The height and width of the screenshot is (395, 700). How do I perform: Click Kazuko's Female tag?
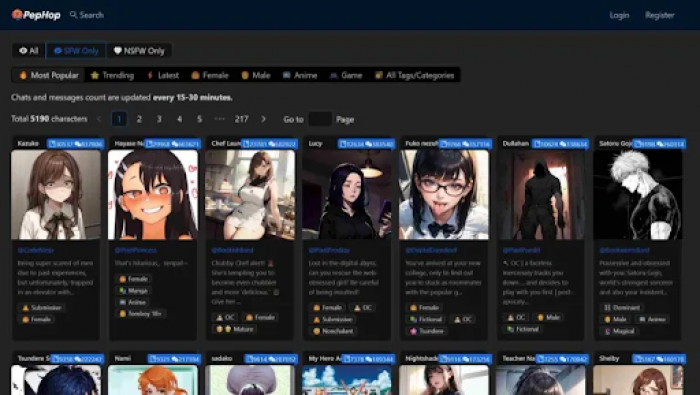click(x=37, y=319)
